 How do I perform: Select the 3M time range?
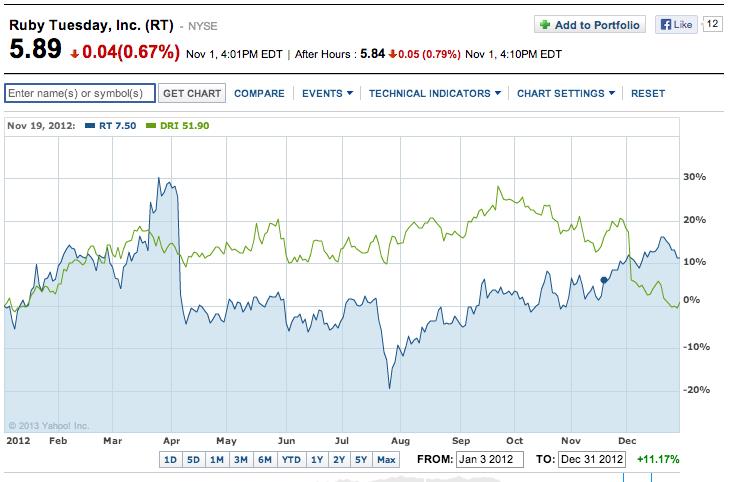coord(241,460)
